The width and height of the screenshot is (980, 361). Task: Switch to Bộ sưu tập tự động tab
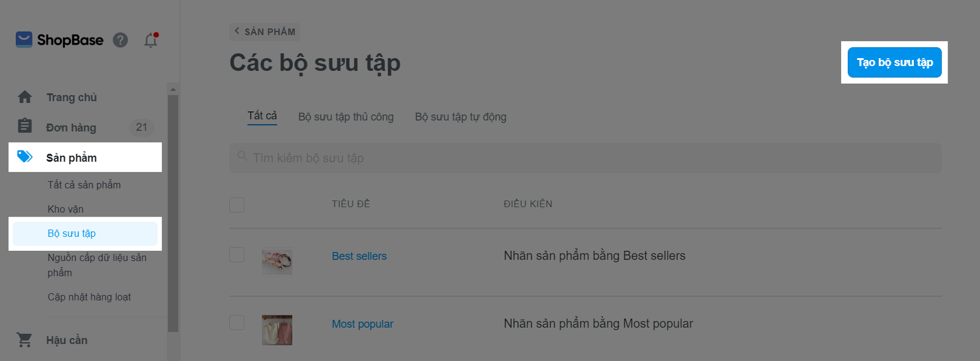pyautogui.click(x=461, y=117)
